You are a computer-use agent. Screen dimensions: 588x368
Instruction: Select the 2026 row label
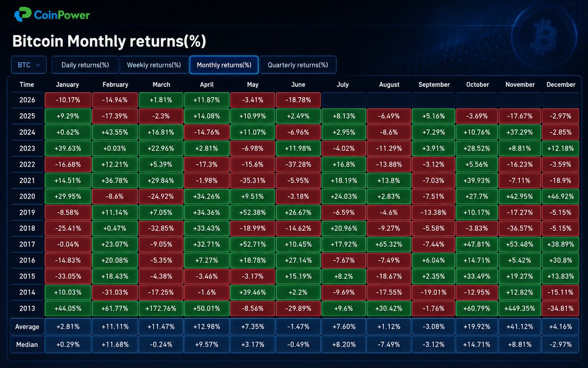(27, 100)
